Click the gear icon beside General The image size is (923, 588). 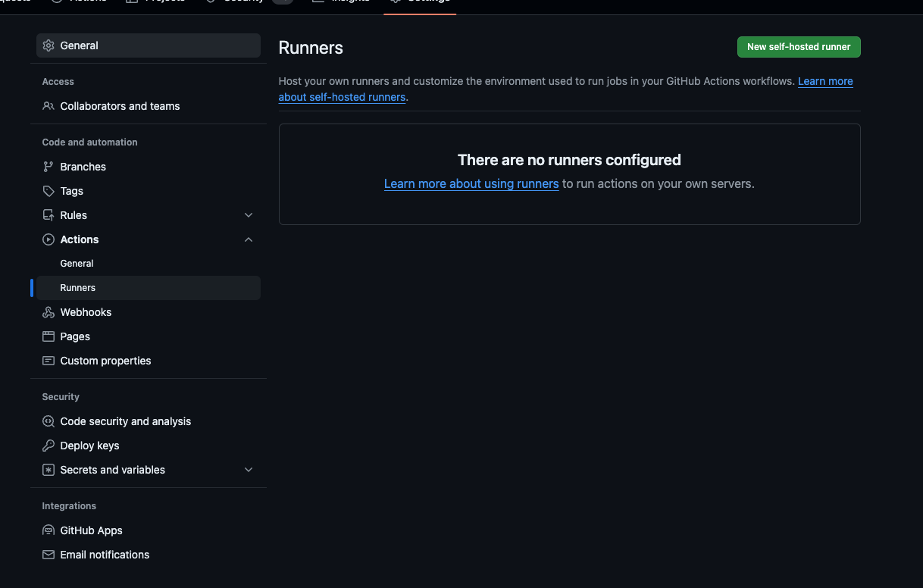(48, 45)
